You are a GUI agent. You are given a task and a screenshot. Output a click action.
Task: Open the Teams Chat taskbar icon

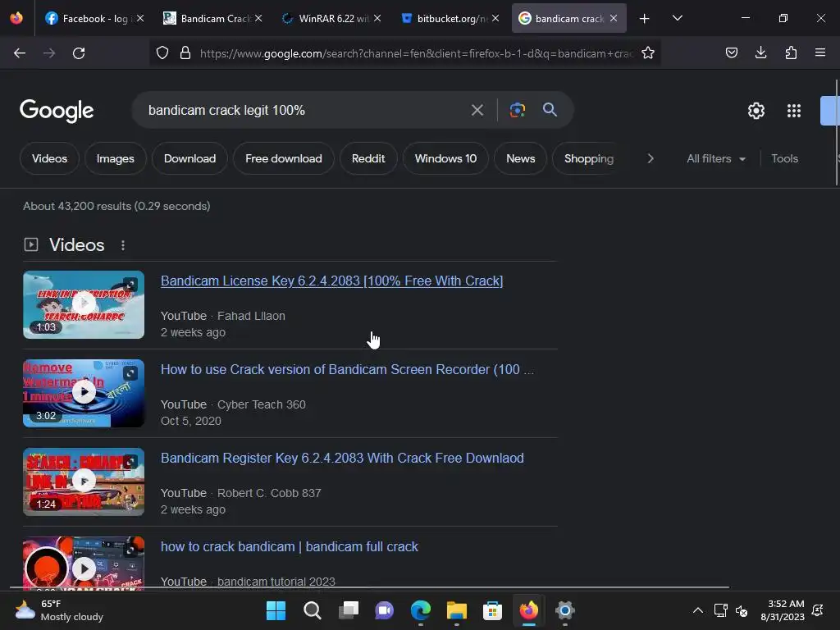[x=384, y=610]
